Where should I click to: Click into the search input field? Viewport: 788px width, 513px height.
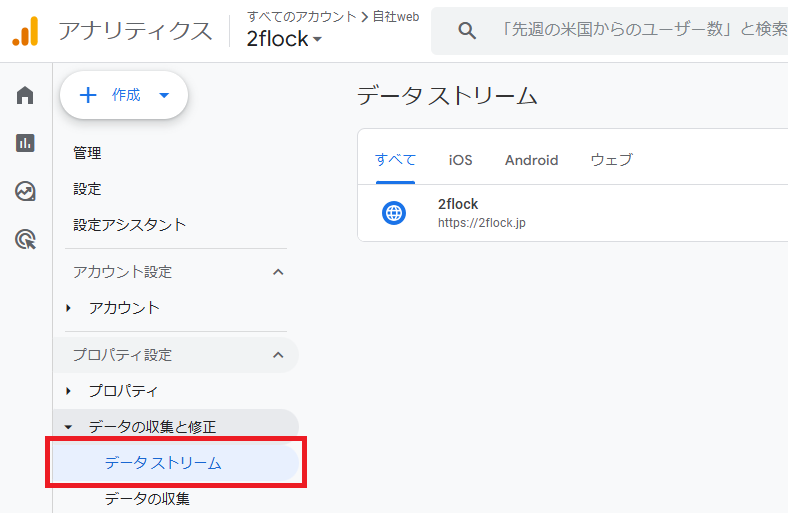[643, 31]
